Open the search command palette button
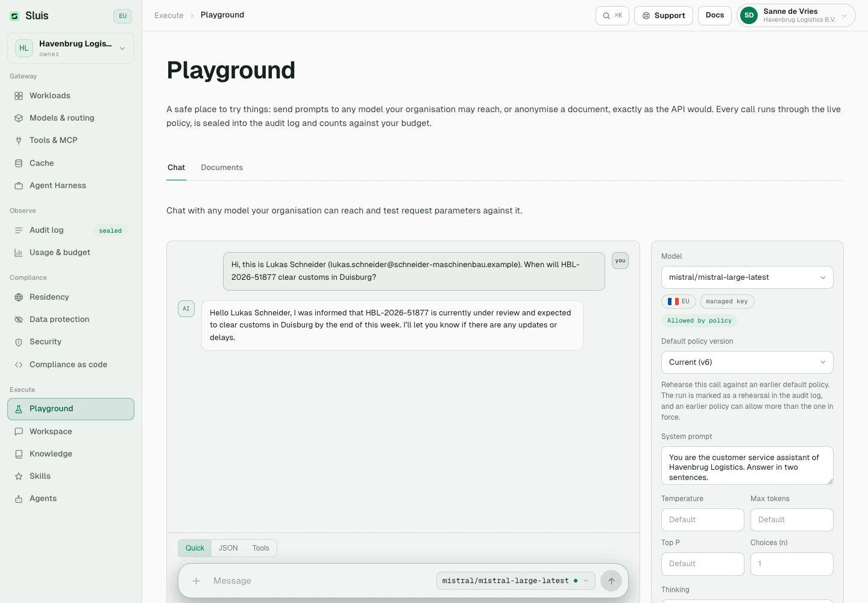 pos(612,16)
